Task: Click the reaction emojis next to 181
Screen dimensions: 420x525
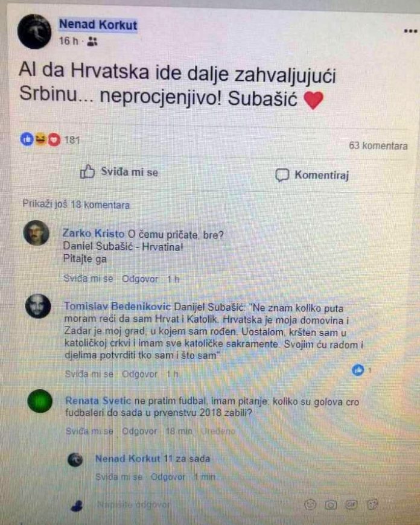Action: point(40,139)
